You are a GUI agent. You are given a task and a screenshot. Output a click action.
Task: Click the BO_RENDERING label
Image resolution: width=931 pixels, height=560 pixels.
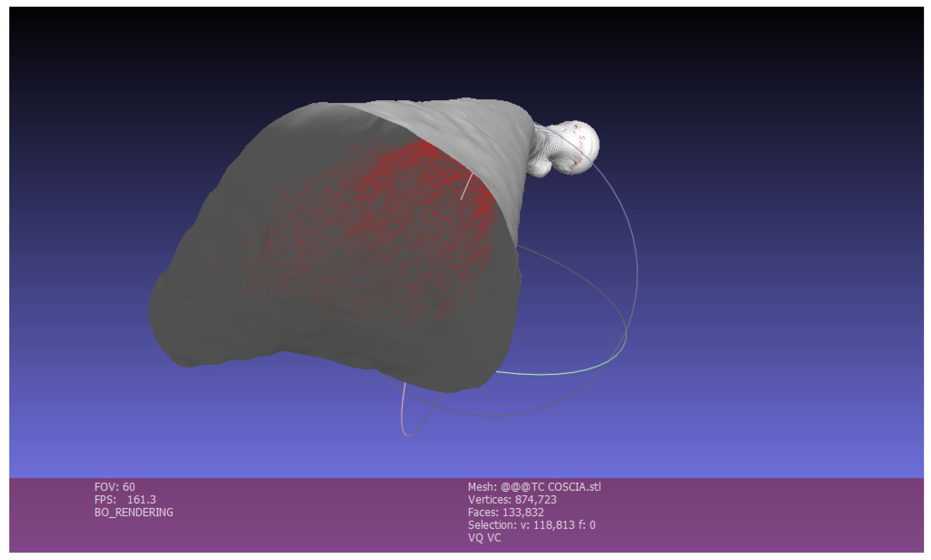[x=134, y=512]
